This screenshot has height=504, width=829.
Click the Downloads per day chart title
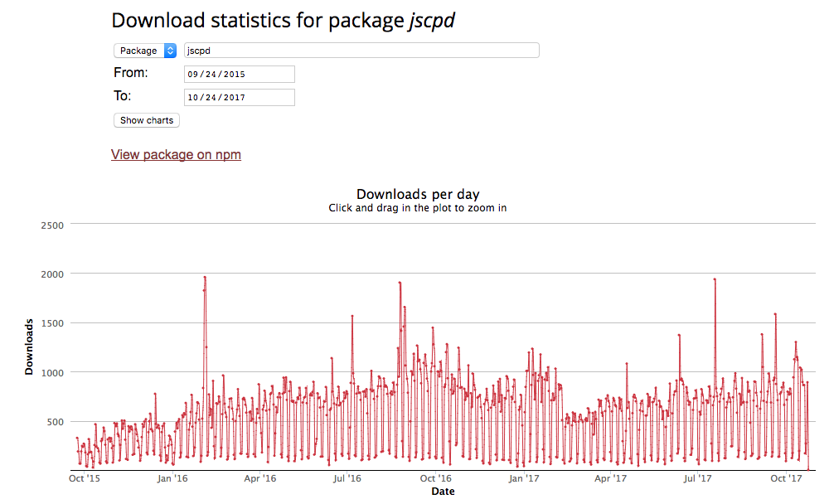pos(418,194)
